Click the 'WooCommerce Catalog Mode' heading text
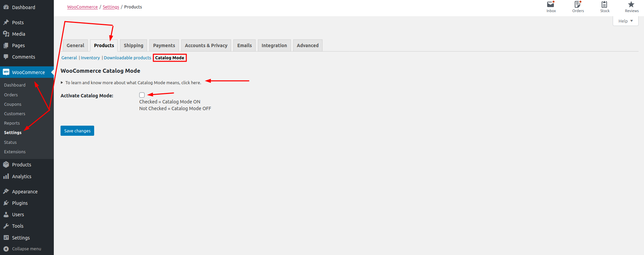The image size is (644, 255). tap(100, 71)
